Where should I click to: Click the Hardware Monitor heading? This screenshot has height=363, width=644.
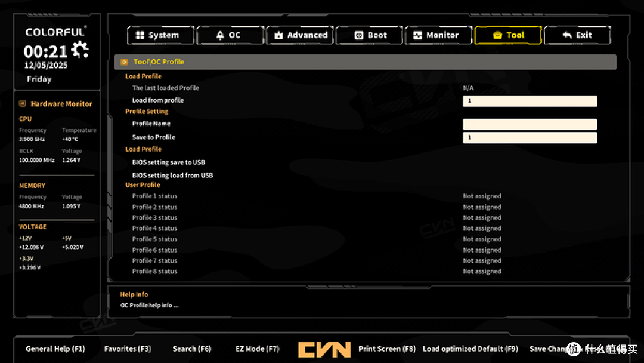(x=61, y=104)
